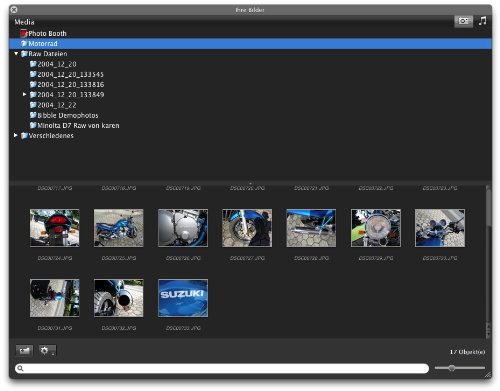Select the handlebar and gauges photo
Image resolution: width=500 pixels, height=391 pixels.
click(440, 228)
